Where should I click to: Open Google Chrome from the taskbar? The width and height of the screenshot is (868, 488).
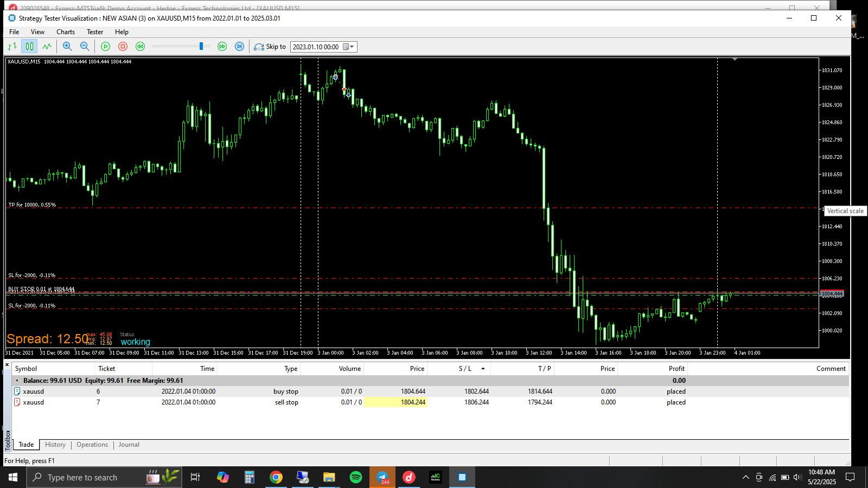pos(276,477)
